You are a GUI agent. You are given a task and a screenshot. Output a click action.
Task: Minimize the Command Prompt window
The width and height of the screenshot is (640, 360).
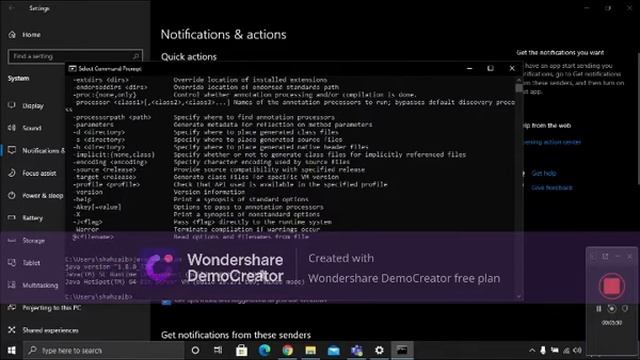pos(469,69)
